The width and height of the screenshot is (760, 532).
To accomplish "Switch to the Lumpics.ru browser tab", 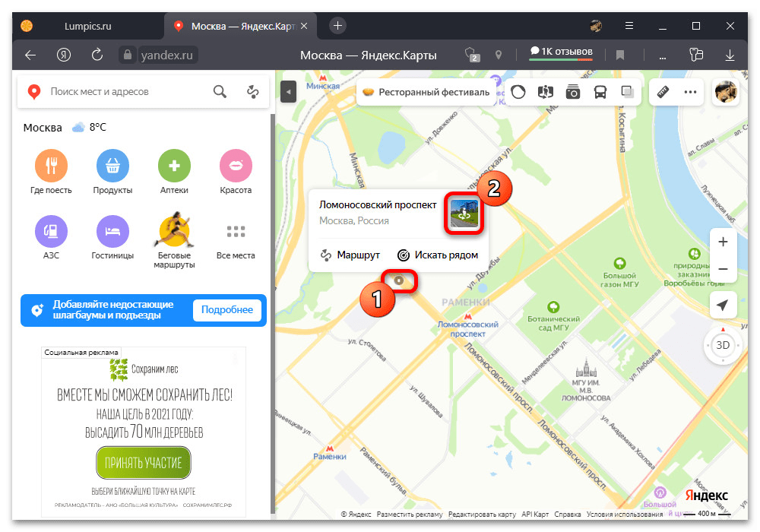I will click(84, 26).
